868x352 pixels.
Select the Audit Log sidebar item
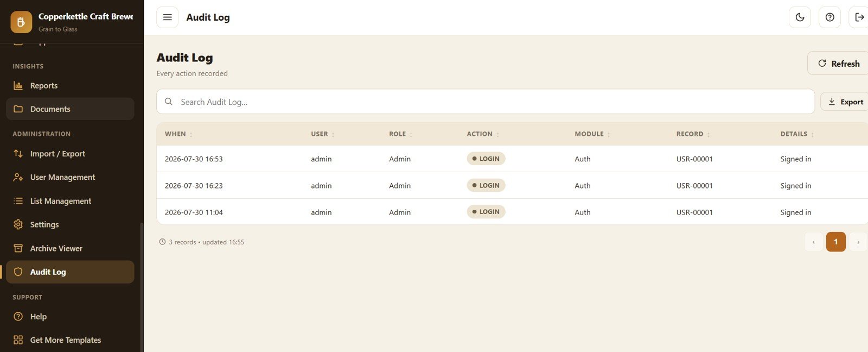(x=70, y=272)
